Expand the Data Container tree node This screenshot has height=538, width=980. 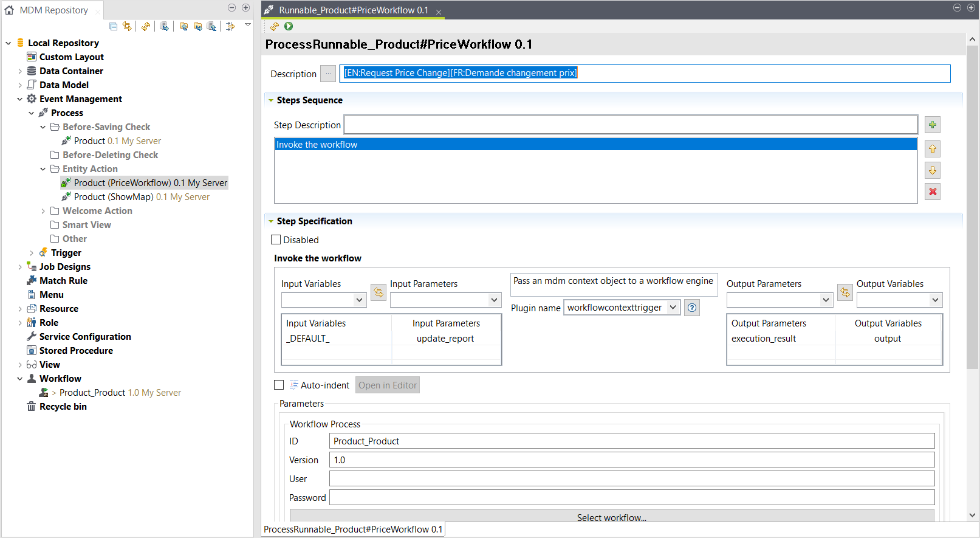point(19,71)
